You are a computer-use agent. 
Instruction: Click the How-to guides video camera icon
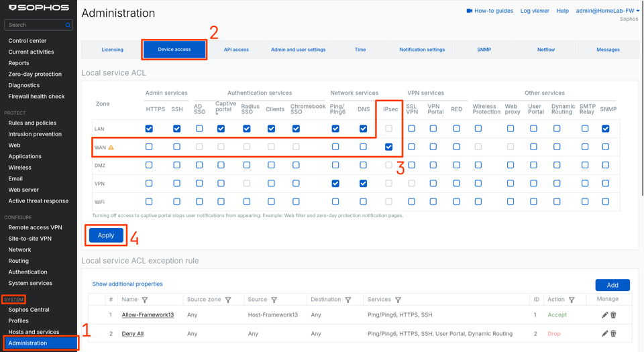coord(470,11)
